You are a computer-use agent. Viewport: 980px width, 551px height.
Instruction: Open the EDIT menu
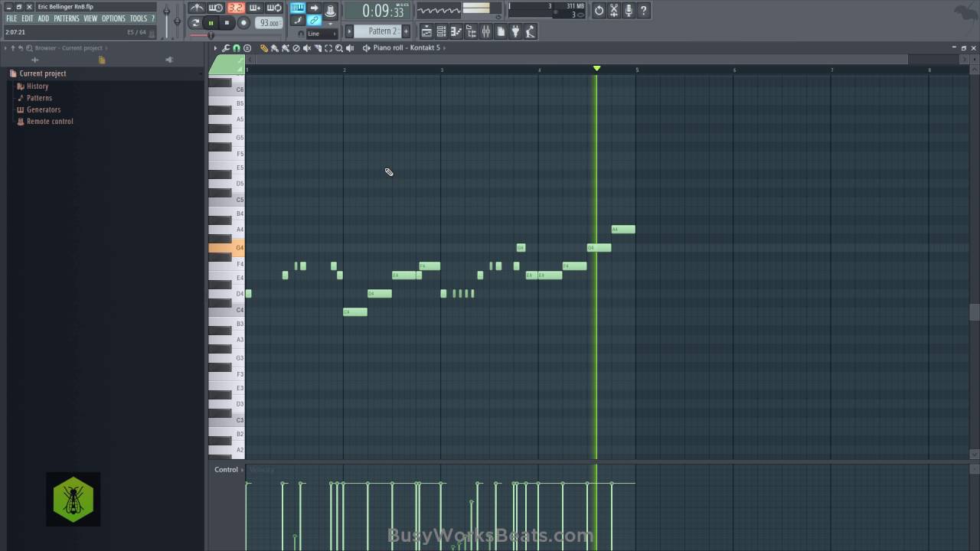pos(28,18)
